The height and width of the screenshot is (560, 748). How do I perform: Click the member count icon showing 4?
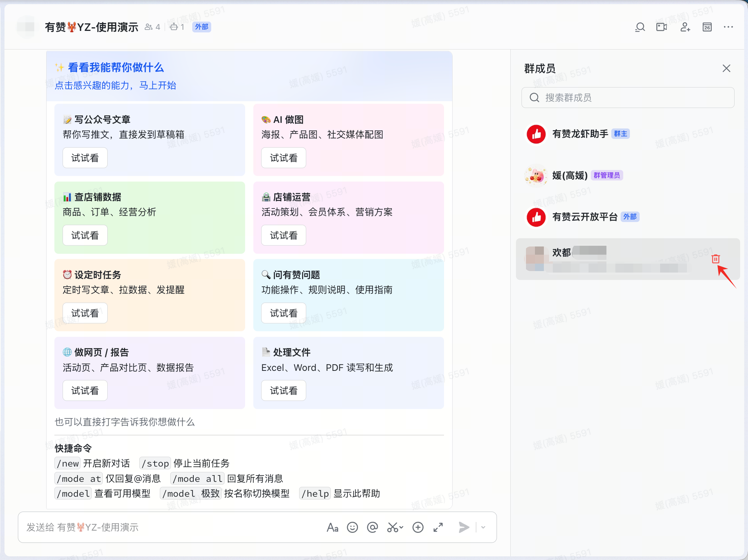152,27
